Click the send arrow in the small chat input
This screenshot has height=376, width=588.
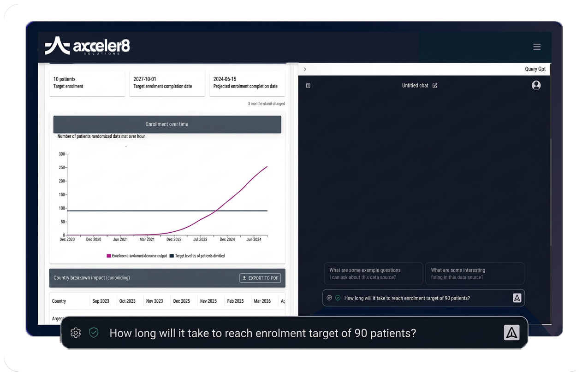[517, 298]
